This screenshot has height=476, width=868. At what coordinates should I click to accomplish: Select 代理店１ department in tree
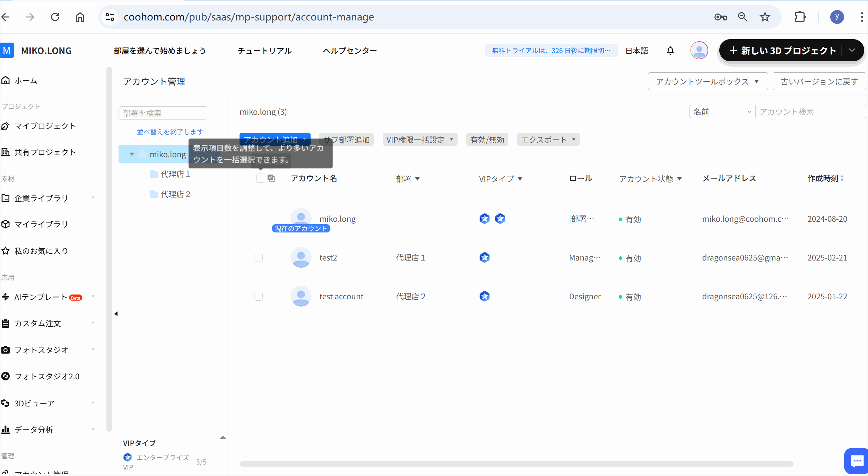pos(175,174)
